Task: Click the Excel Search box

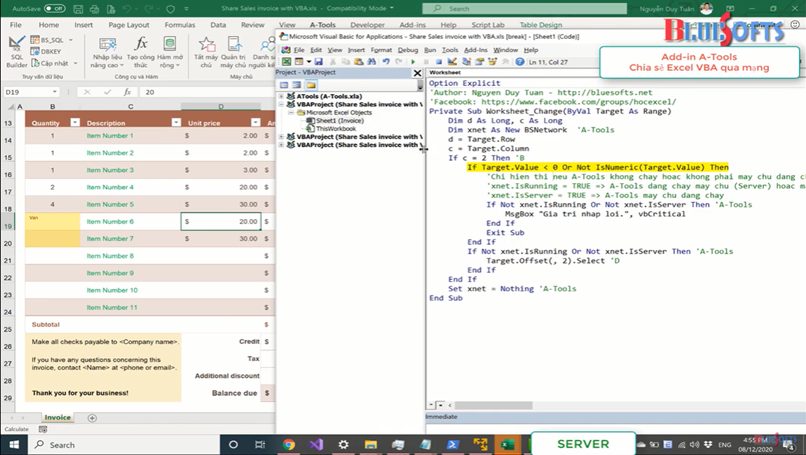Action: (x=524, y=8)
